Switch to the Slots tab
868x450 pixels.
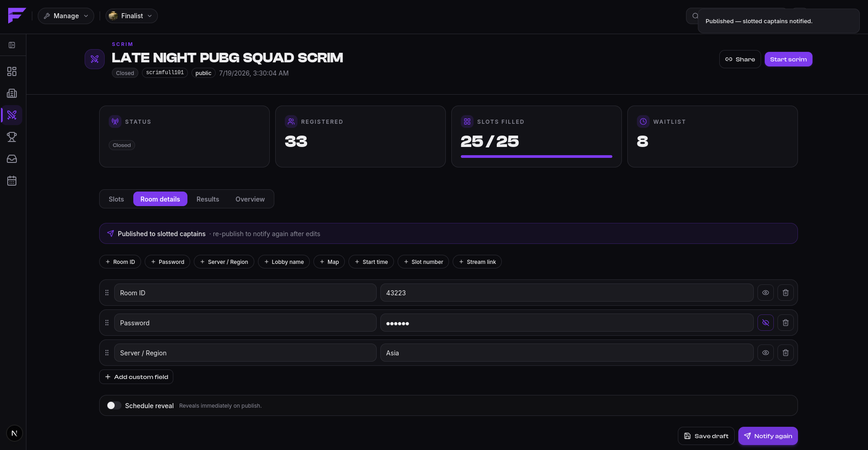click(116, 199)
